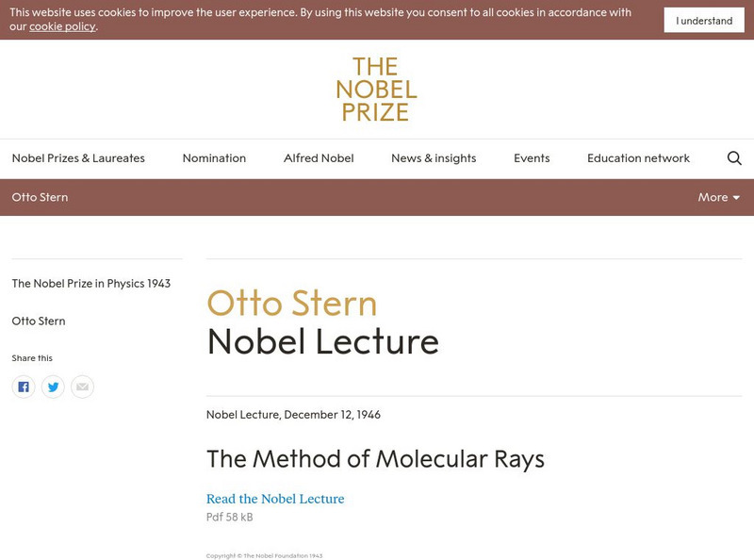
Task: Click The Method of Molecular Rays title
Action: (375, 459)
